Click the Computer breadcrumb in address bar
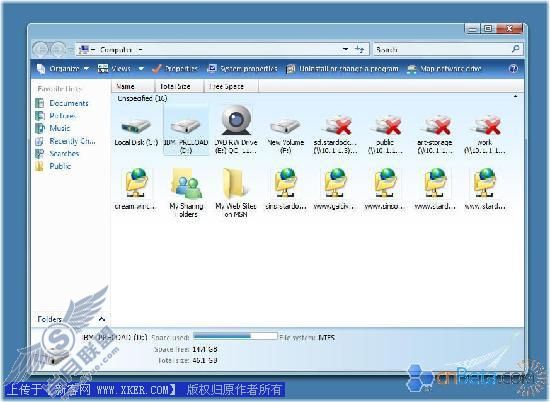Viewport: 550px width, 402px height. click(116, 50)
